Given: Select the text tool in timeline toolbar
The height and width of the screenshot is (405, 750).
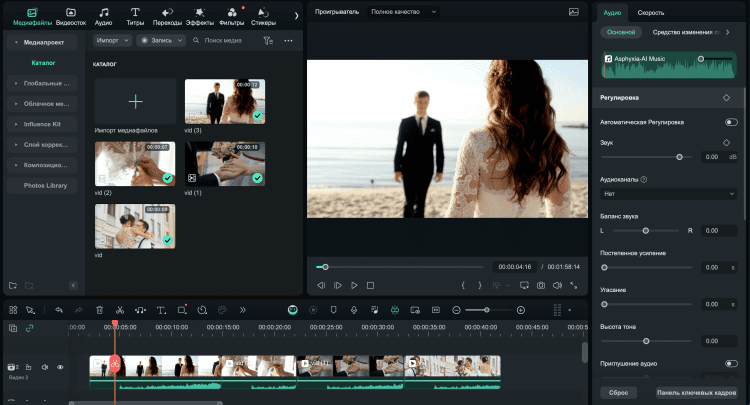Looking at the screenshot, I should [161, 310].
